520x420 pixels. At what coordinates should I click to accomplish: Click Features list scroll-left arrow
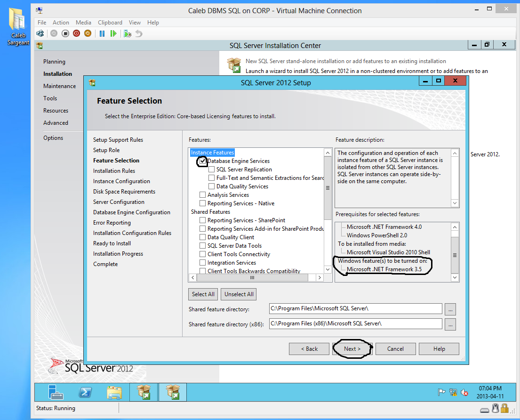[x=193, y=278]
